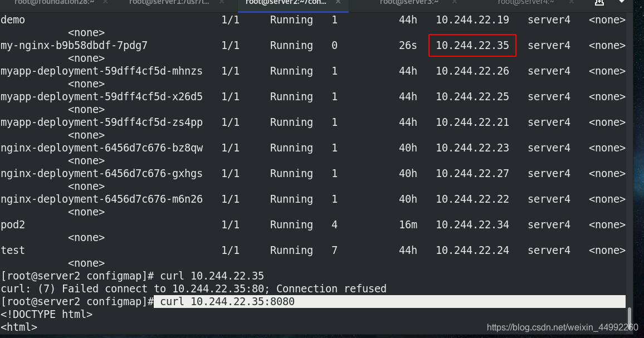Viewport: 644px width, 338px height.
Task: Switch to the root@server4 terminal tab
Action: click(x=526, y=2)
